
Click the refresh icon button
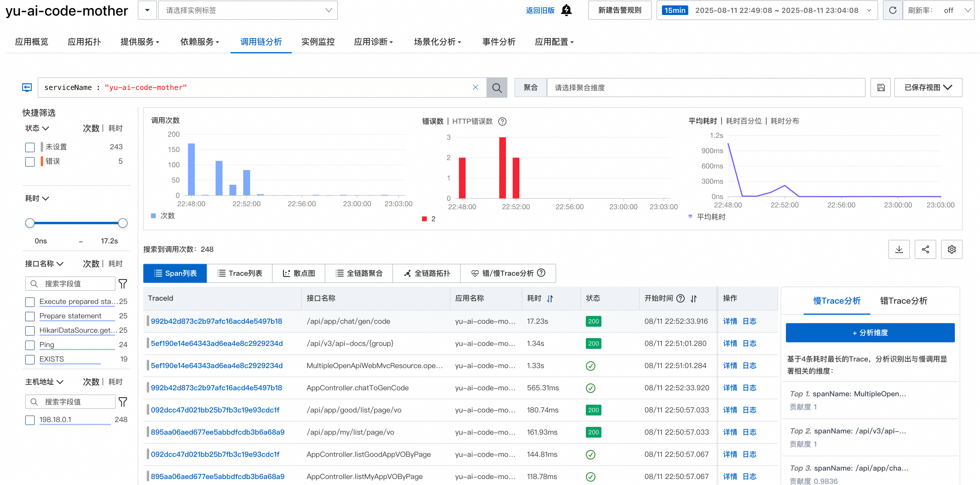[x=892, y=10]
